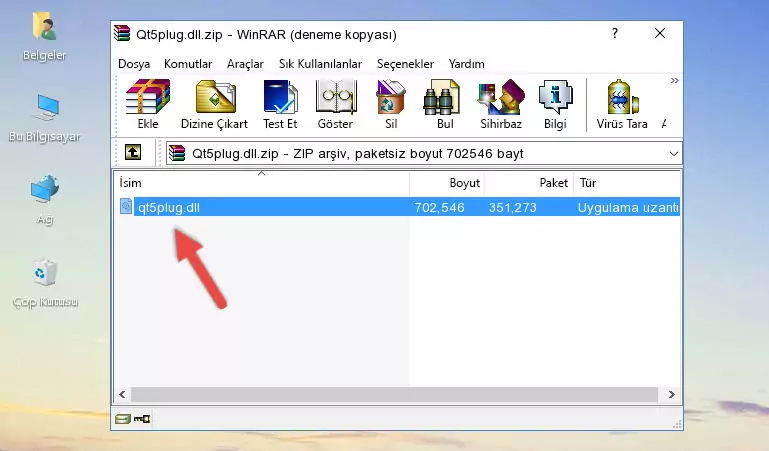Open the Göster viewer tool
769x451 pixels.
pos(335,104)
